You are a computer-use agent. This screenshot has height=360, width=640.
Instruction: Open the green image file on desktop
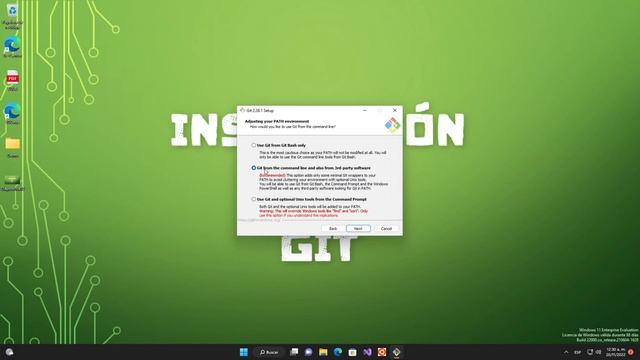(x=12, y=182)
